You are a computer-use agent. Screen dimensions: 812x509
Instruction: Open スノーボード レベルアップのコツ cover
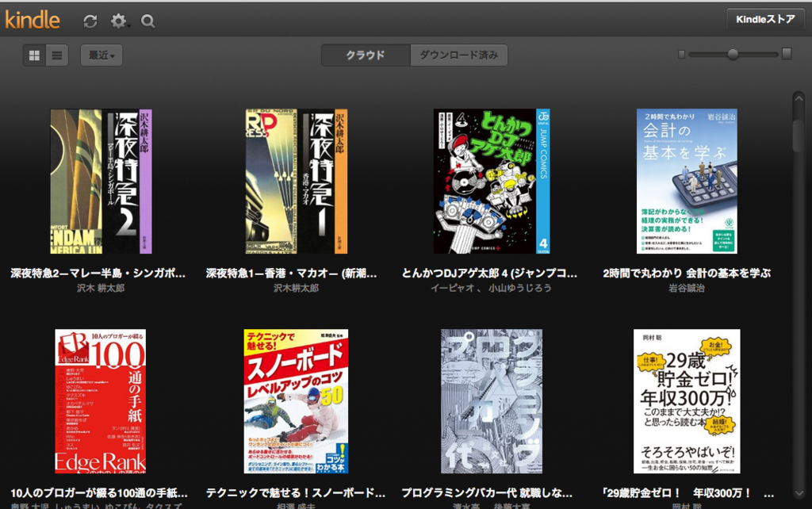coord(297,401)
